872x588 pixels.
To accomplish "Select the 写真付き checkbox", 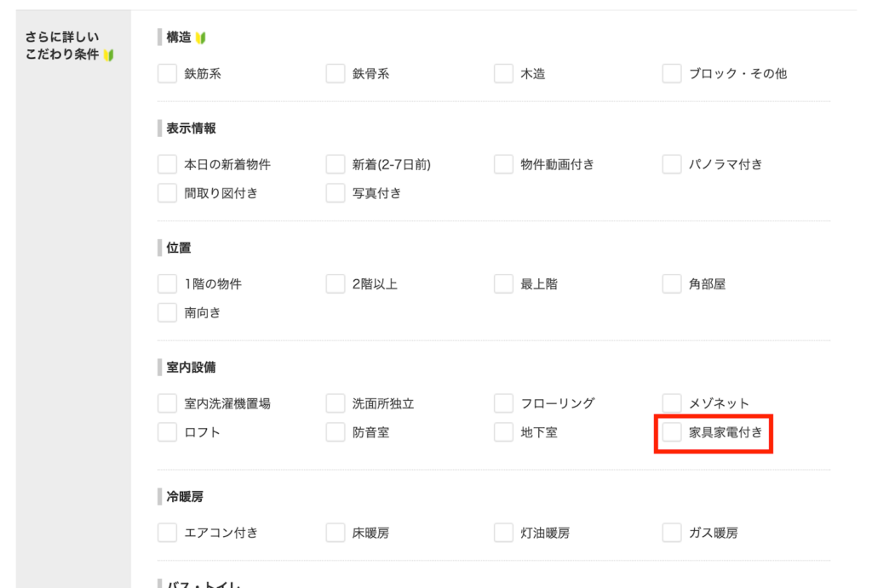I will (x=336, y=193).
